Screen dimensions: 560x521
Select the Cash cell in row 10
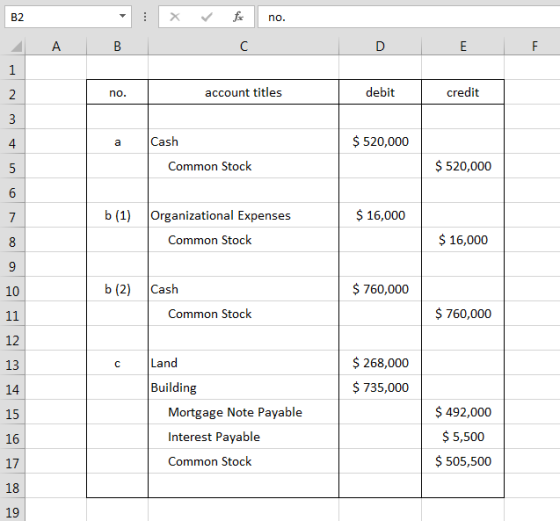[x=244, y=289]
